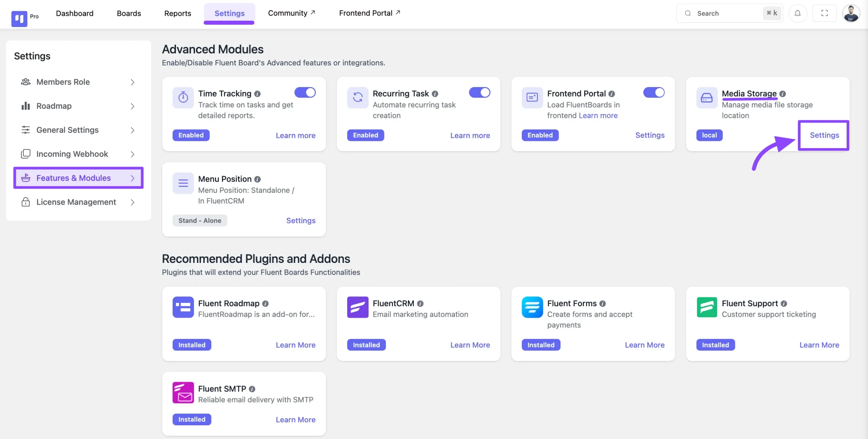This screenshot has width=868, height=439.
Task: Toggle fullscreen mode icon
Action: (824, 13)
